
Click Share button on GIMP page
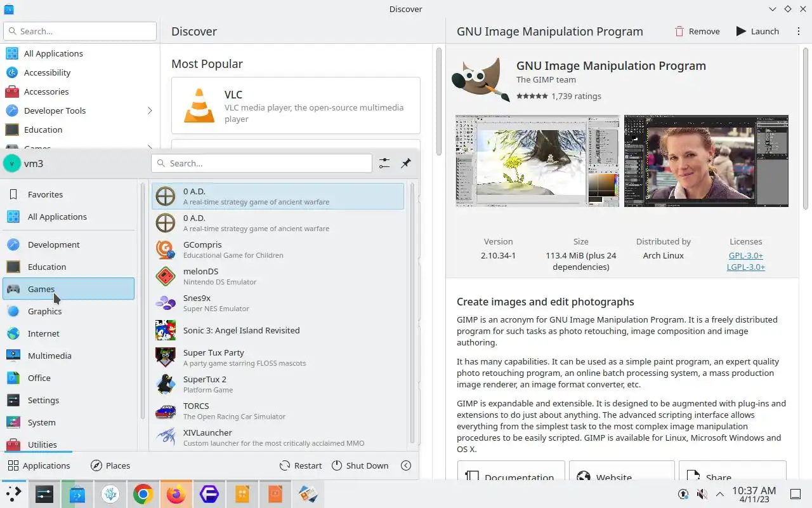733,471
